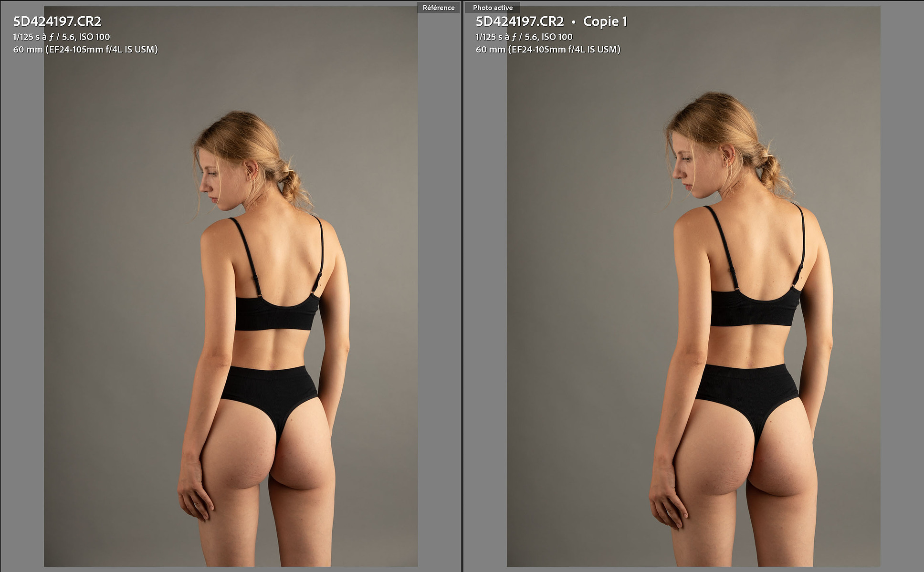Click the Référence label tab
Image resolution: width=924 pixels, height=572 pixels.
(x=439, y=8)
